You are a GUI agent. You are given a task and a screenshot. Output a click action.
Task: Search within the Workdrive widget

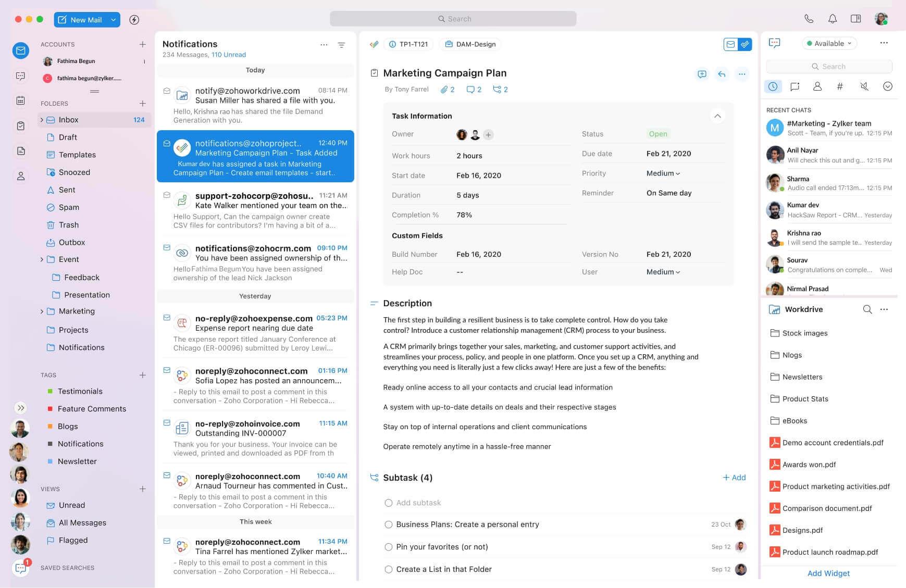(x=867, y=309)
